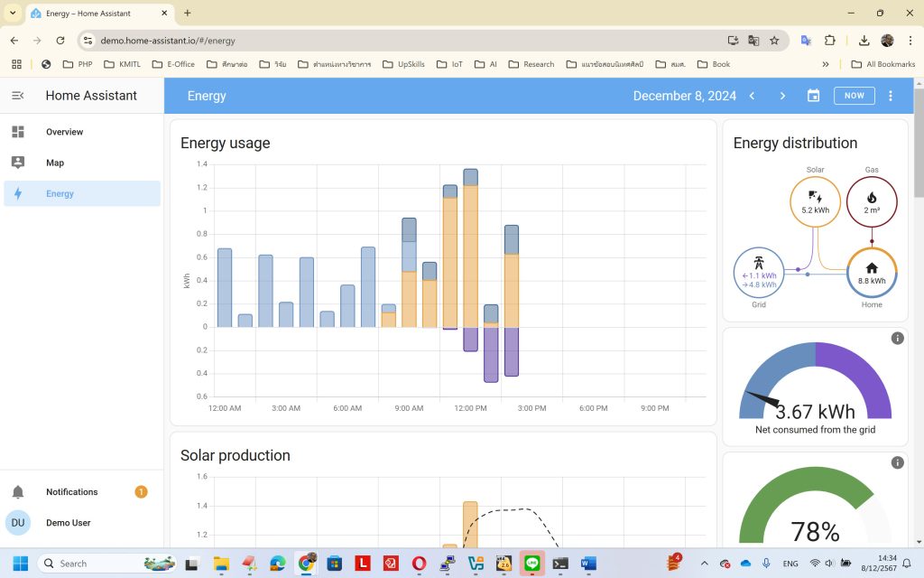Click the Home circle showing 8.8 kWh
Viewport: 924px width, 578px height.
pos(872,273)
